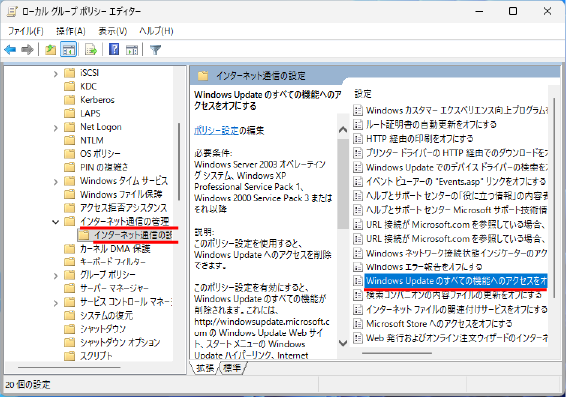This screenshot has width=566, height=398.
Task: Click the NTLM folder icon
Action: coord(69,140)
